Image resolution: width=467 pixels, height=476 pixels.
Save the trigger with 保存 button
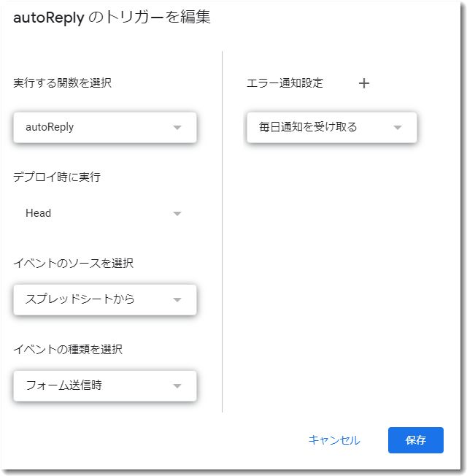click(415, 440)
